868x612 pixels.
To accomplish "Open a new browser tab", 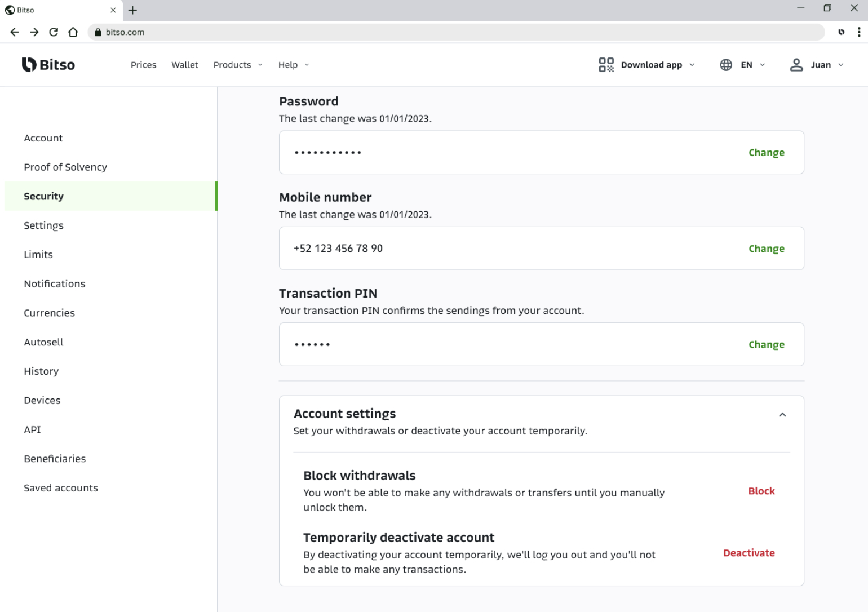I will click(x=132, y=10).
